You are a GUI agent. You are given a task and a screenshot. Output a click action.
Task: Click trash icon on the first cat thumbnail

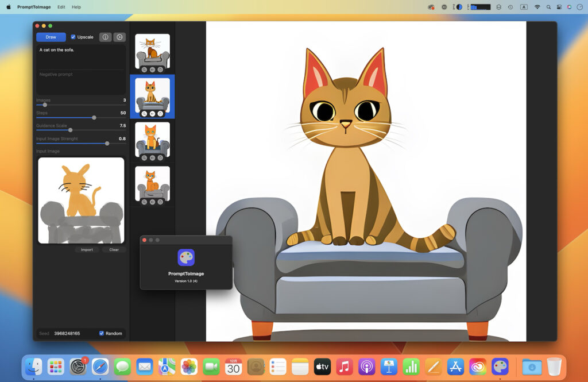[160, 70]
